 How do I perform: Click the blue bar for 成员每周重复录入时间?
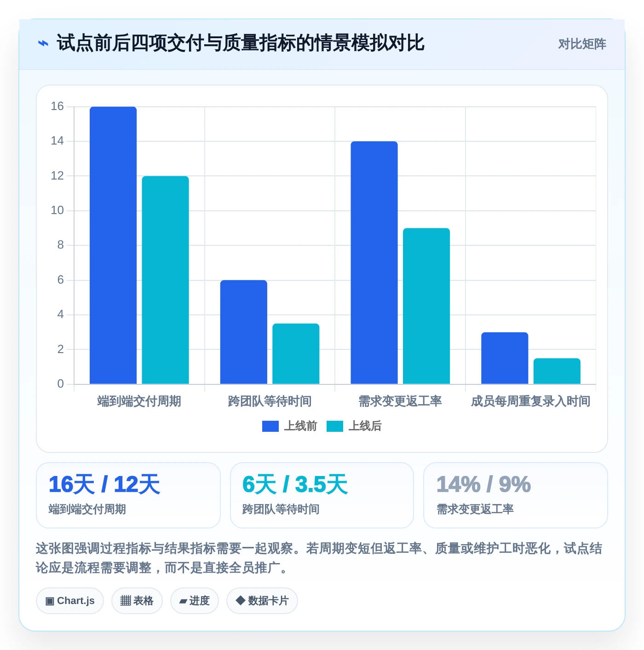[x=505, y=358]
